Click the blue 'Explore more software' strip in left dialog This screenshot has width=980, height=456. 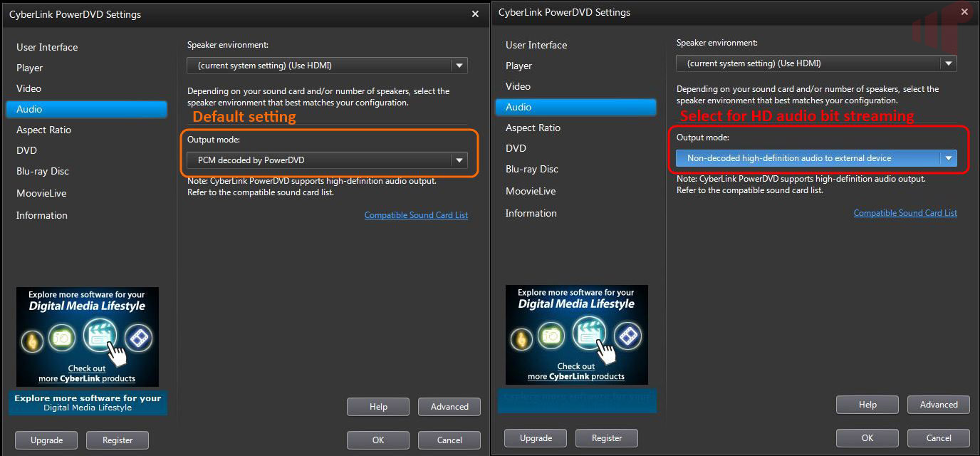pyautogui.click(x=88, y=403)
